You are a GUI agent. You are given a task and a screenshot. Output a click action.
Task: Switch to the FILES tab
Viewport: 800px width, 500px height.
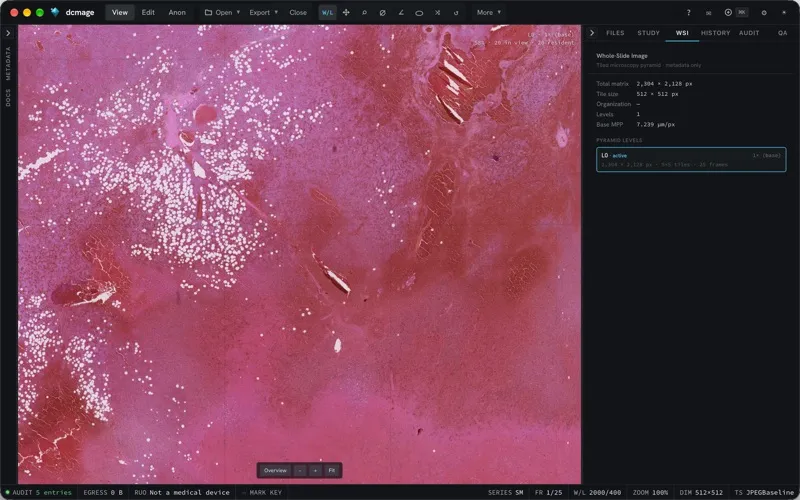pyautogui.click(x=615, y=33)
